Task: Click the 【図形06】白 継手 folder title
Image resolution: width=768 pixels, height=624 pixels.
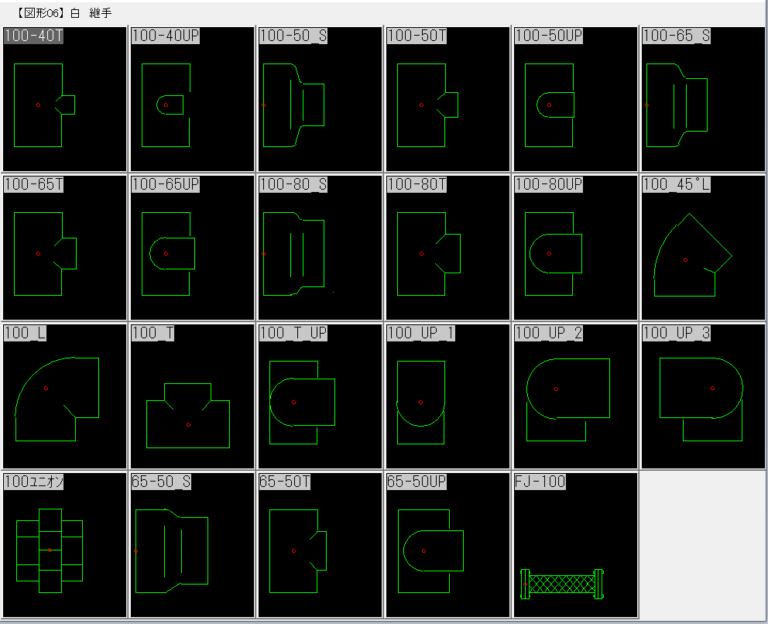Action: [x=62, y=13]
